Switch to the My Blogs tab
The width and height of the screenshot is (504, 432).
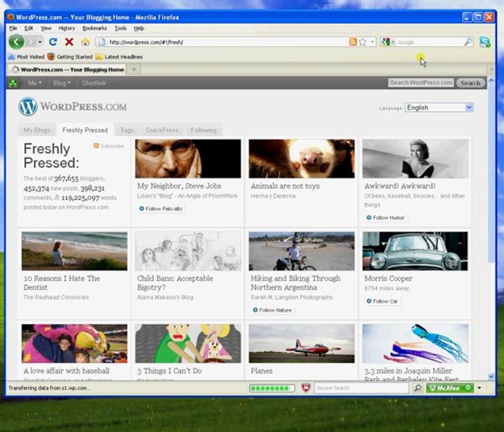tap(37, 130)
